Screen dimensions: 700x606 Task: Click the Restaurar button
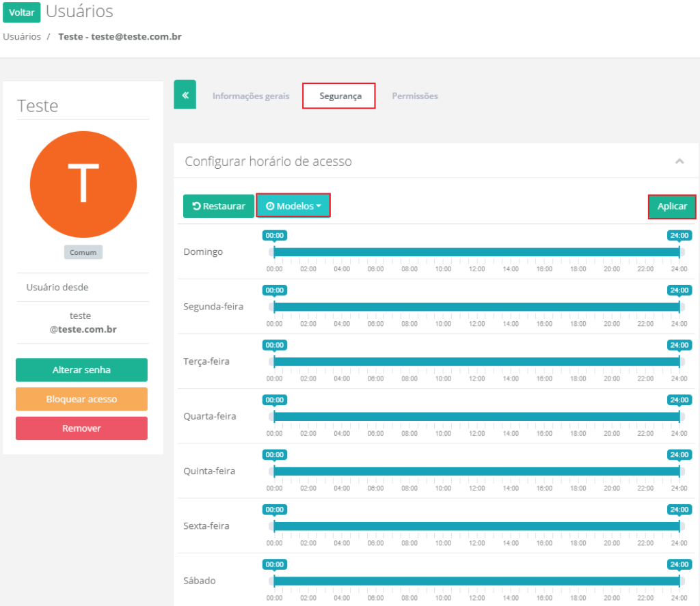click(x=219, y=206)
